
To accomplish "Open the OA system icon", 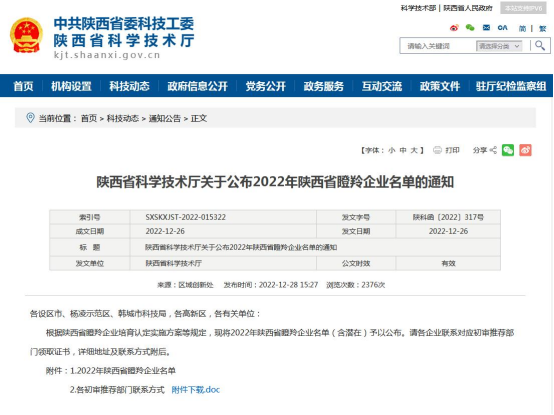I will [502, 28].
